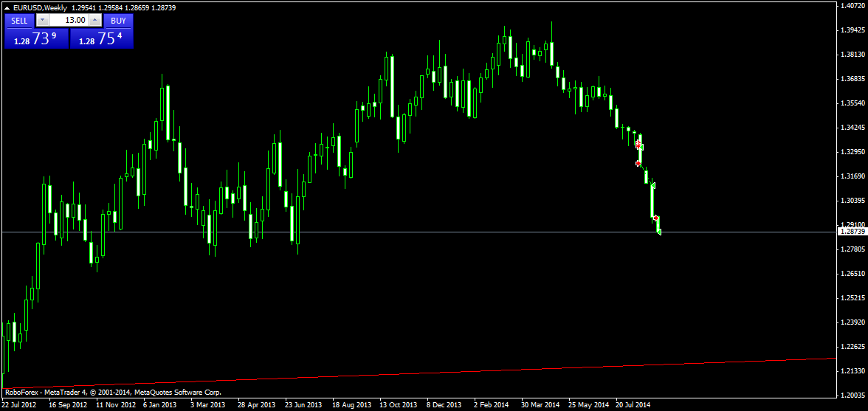The image size is (868, 411).
Task: Click the 11 Nov 2012 date label
Action: point(116,404)
